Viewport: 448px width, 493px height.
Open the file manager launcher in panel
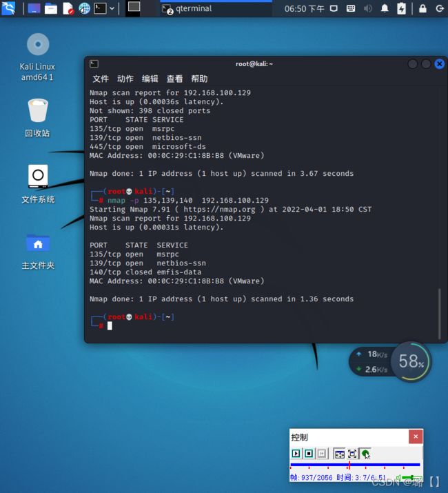pyautogui.click(x=51, y=8)
